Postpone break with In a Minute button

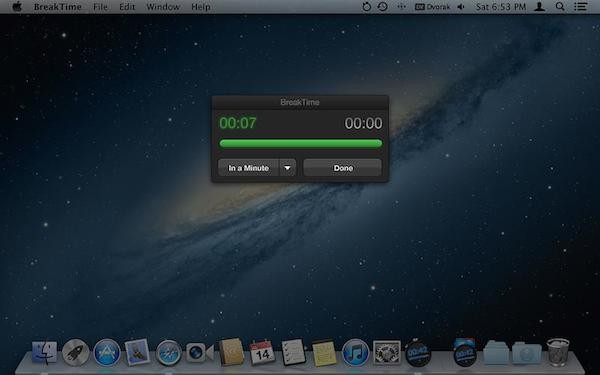point(248,168)
